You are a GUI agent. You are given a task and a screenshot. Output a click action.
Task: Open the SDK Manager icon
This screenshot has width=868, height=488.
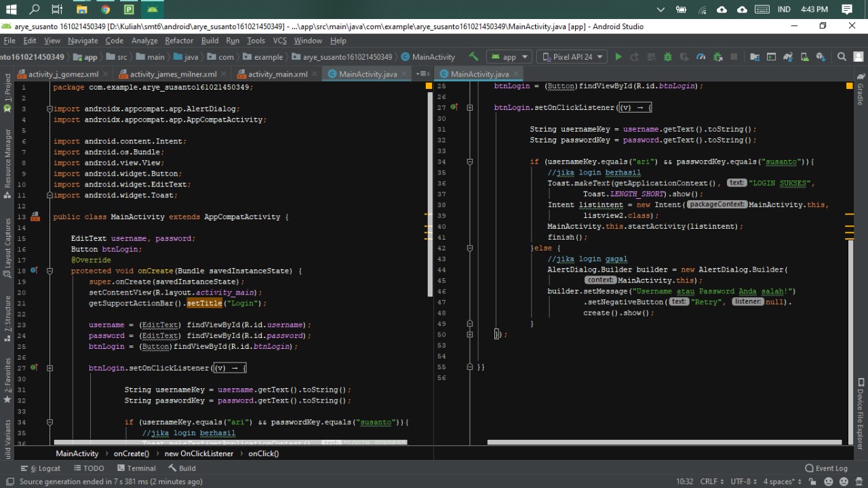tap(820, 57)
